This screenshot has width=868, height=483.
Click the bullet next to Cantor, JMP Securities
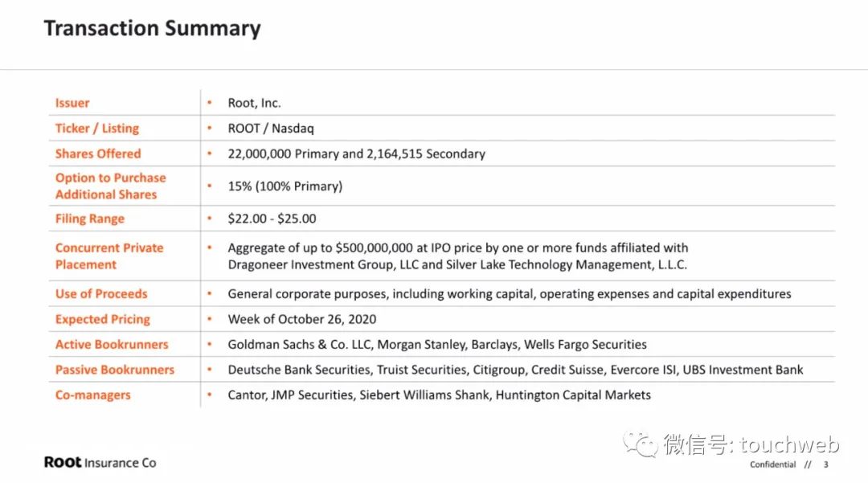[210, 395]
